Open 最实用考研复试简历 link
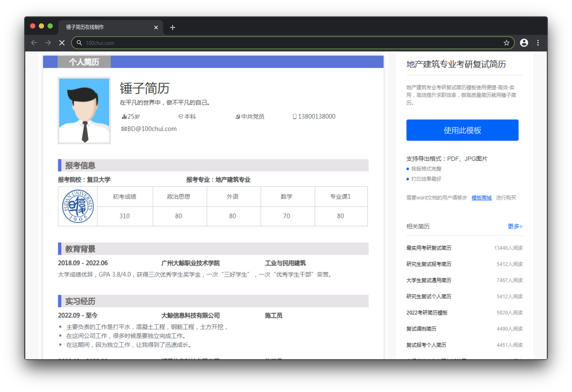 [x=429, y=248]
